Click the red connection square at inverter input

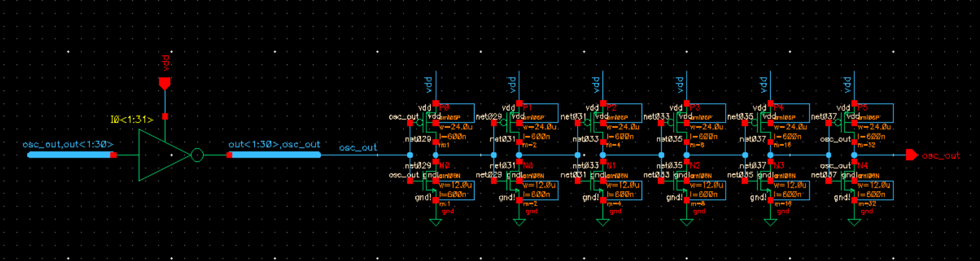pyautogui.click(x=113, y=155)
